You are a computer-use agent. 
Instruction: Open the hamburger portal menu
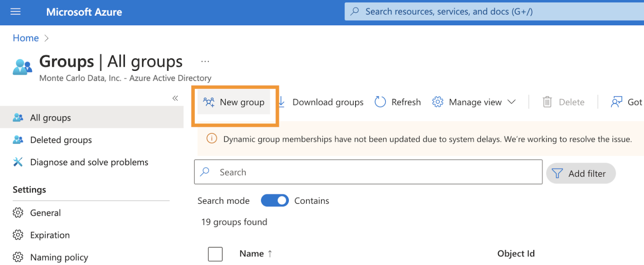click(x=15, y=12)
